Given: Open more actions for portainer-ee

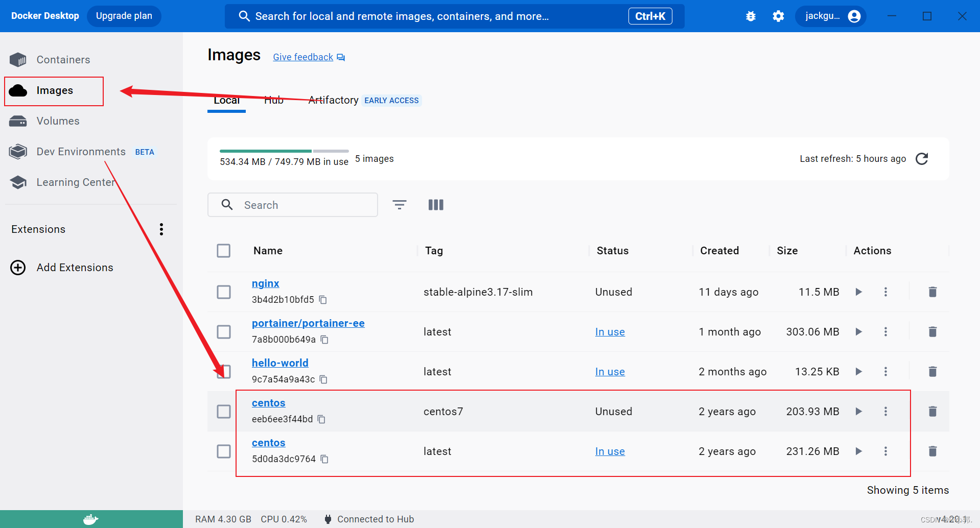Looking at the screenshot, I should click(x=886, y=332).
